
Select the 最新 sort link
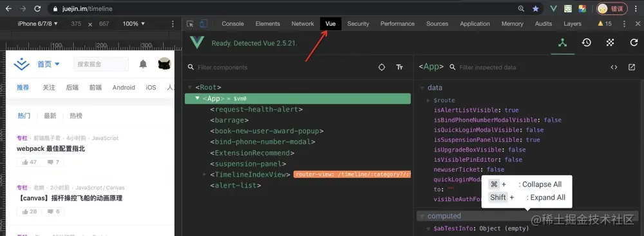coord(50,116)
